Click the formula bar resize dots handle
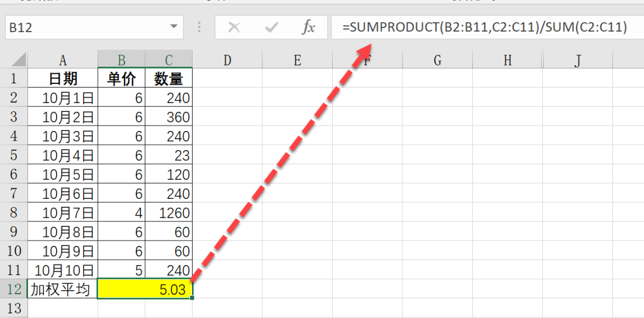The width and height of the screenshot is (644, 318). pos(199,27)
